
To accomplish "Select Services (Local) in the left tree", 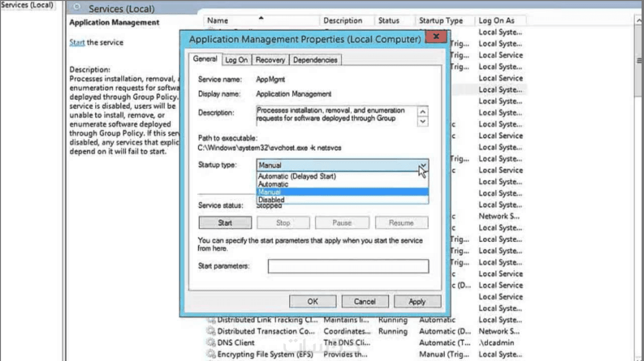I will [x=27, y=5].
